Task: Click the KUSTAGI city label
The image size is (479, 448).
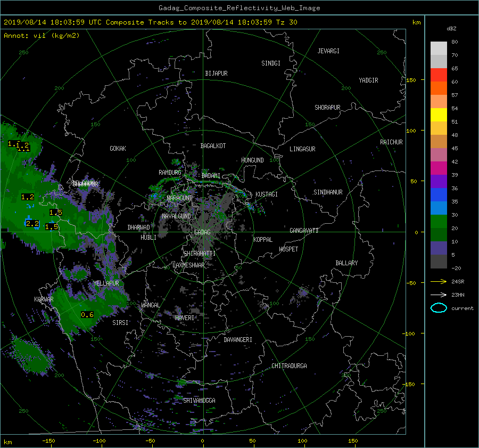Action: (x=267, y=194)
